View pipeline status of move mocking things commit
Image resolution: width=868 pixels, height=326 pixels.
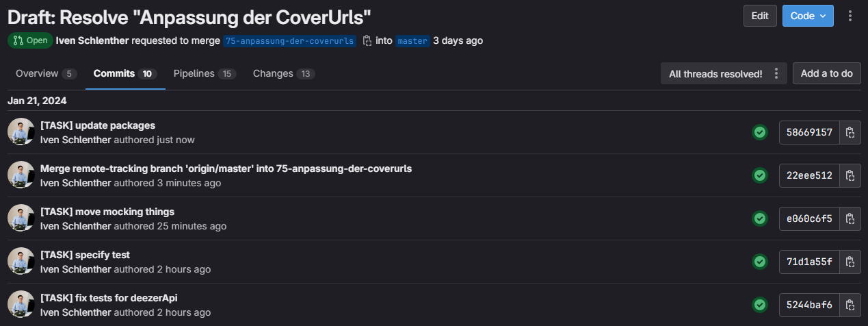tap(759, 218)
